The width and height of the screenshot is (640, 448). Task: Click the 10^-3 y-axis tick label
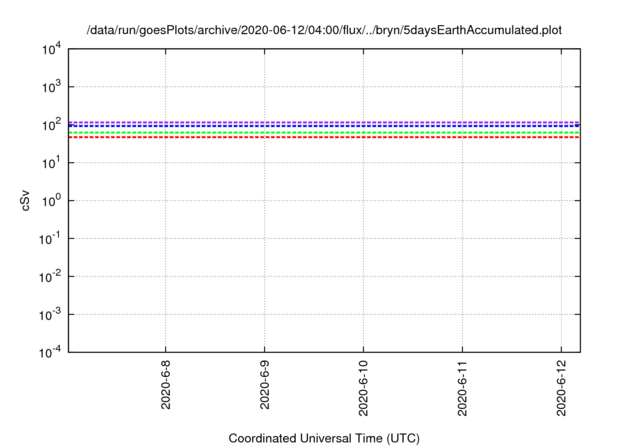pyautogui.click(x=50, y=315)
